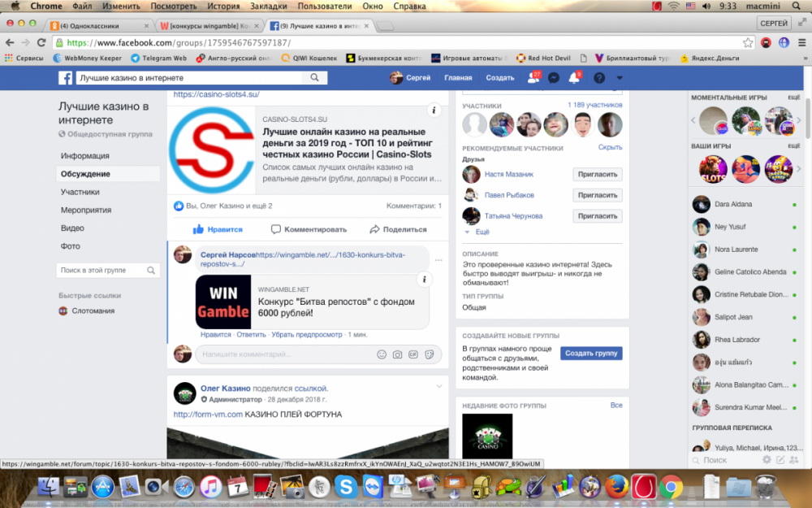Invite Настя Мазаник to the group

597,175
